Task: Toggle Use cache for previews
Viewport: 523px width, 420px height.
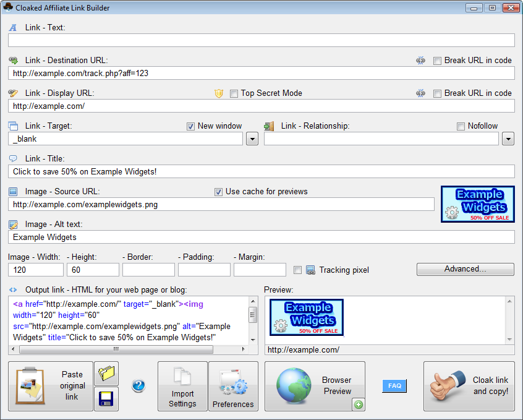Action: pyautogui.click(x=218, y=192)
